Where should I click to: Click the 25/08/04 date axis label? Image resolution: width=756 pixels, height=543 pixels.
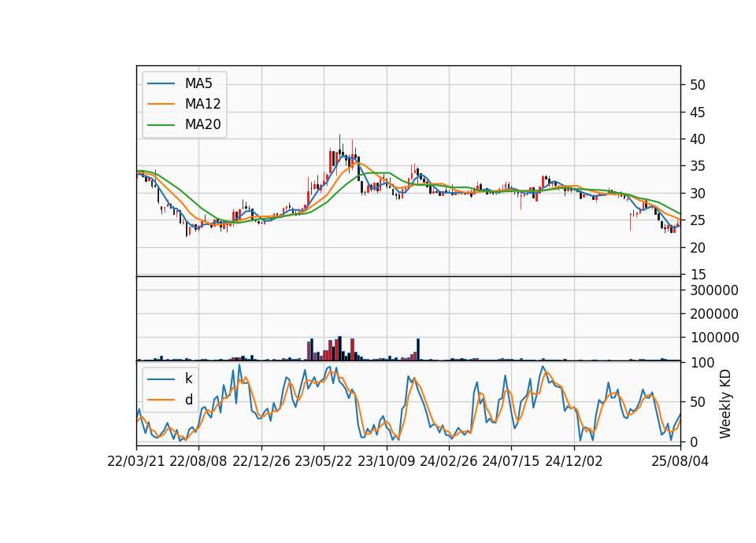[x=680, y=461]
